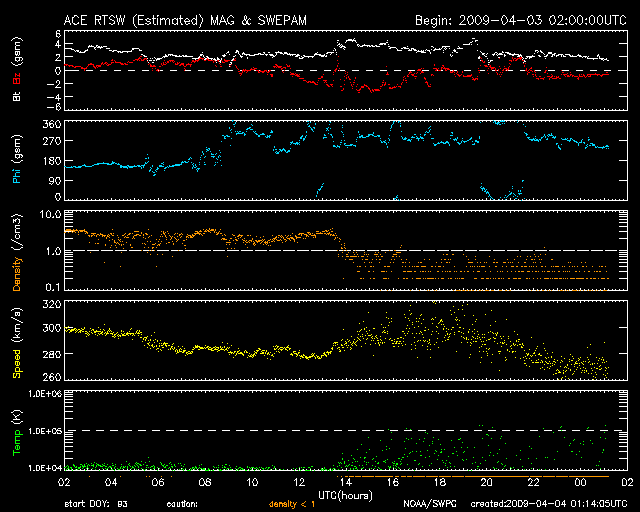The height and width of the screenshot is (512, 640).
Task: Click the '20' hour tick on the time axis
Action: [x=487, y=483]
